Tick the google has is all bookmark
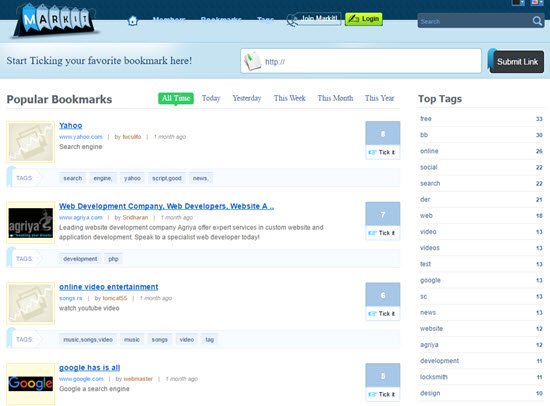The image size is (550, 406). [x=382, y=394]
